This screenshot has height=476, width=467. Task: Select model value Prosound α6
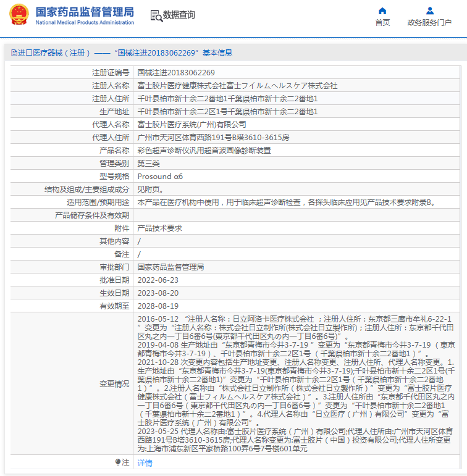click(160, 177)
